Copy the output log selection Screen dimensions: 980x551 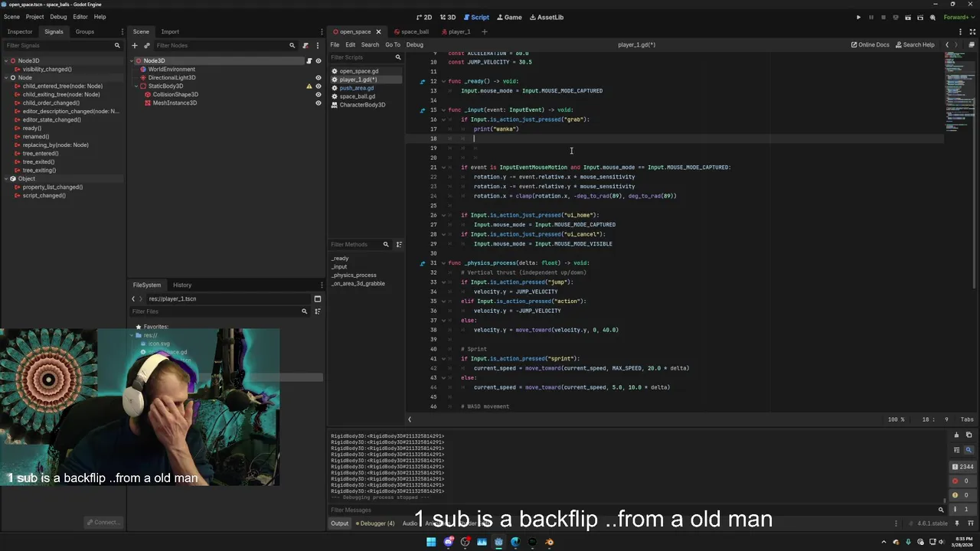click(x=969, y=435)
